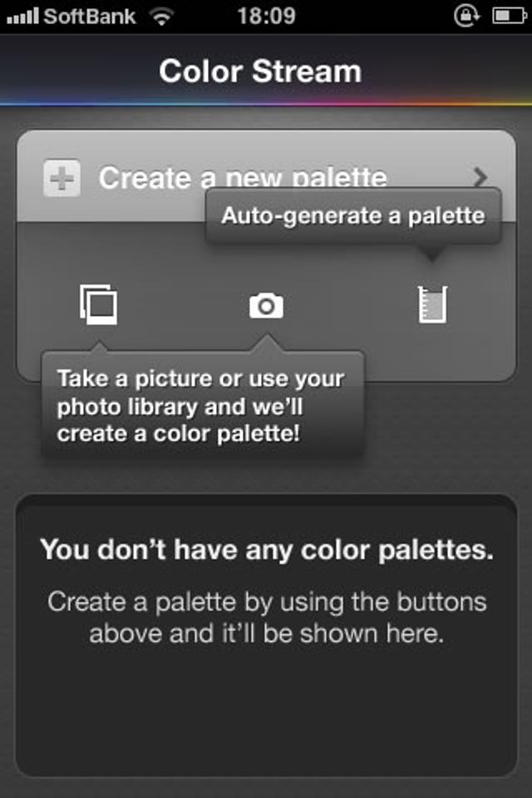The height and width of the screenshot is (798, 532).
Task: Tap the battery indicator icon
Action: (510, 15)
